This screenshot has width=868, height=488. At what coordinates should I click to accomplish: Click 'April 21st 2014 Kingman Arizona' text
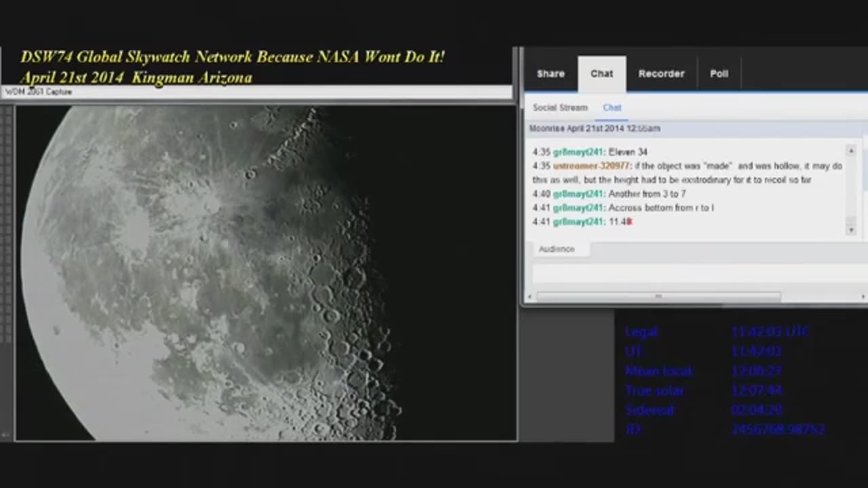(x=136, y=78)
